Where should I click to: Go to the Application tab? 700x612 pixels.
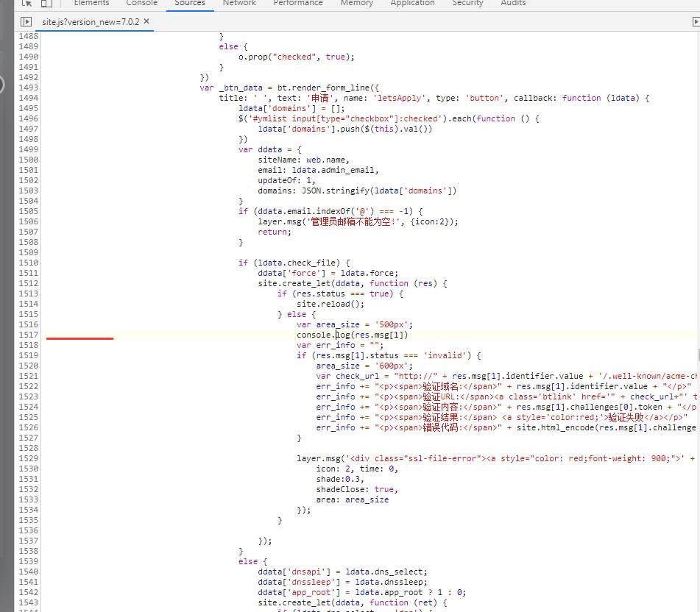pyautogui.click(x=412, y=3)
